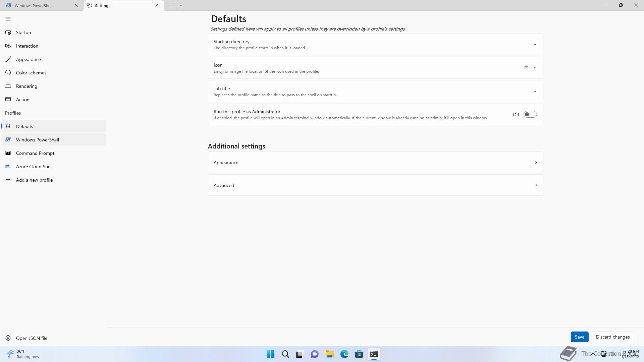Click the Open JSON file gear icon
644x362 pixels.
click(x=8, y=338)
